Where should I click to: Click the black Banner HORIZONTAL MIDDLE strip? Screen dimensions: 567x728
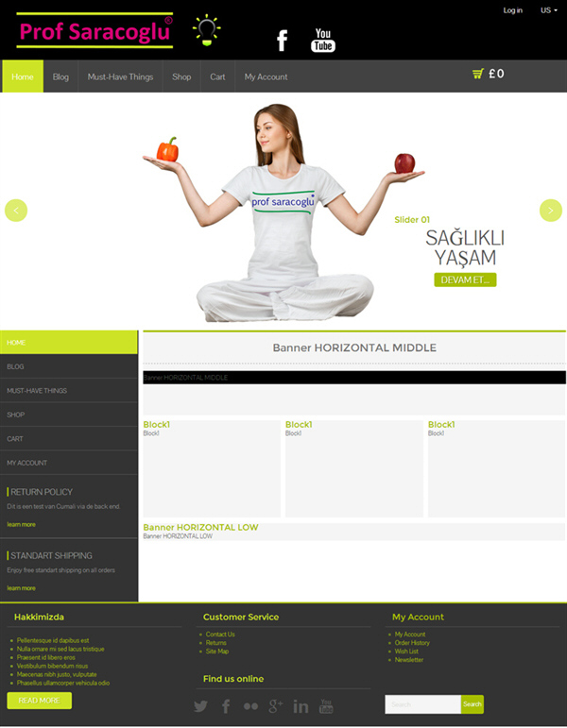354,377
